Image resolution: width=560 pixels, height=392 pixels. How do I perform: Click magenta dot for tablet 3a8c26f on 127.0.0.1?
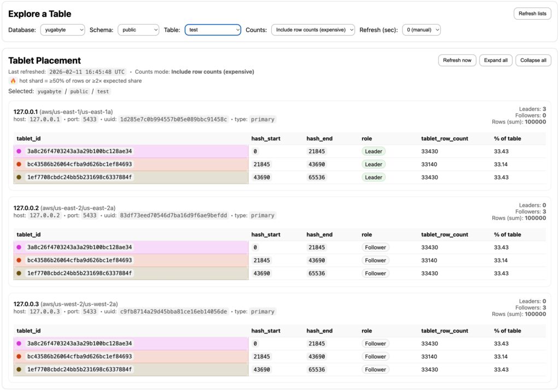[x=19, y=151]
